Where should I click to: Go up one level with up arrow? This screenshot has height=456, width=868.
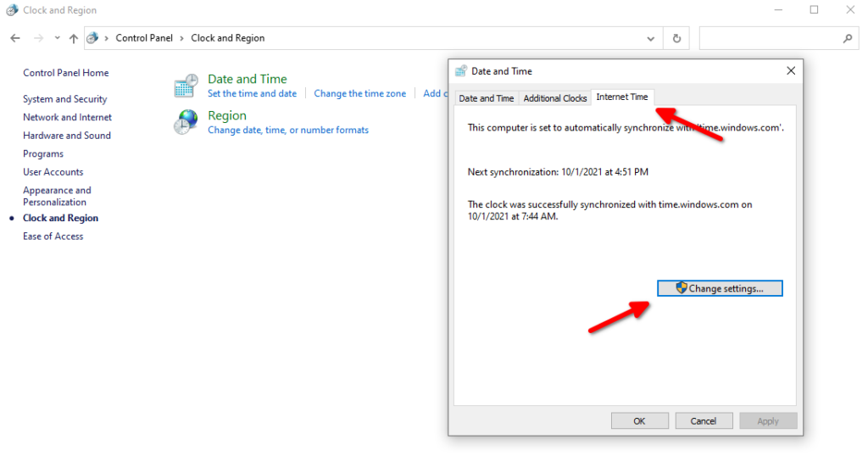coord(73,38)
